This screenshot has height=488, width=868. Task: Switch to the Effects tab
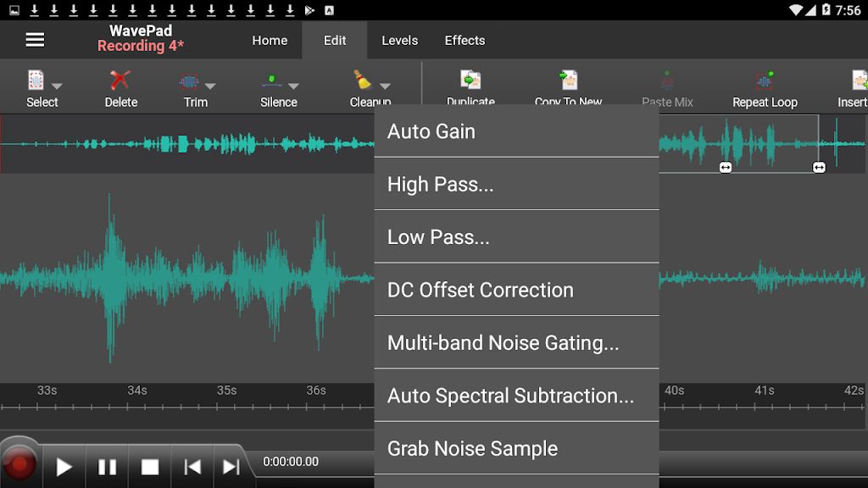point(463,40)
